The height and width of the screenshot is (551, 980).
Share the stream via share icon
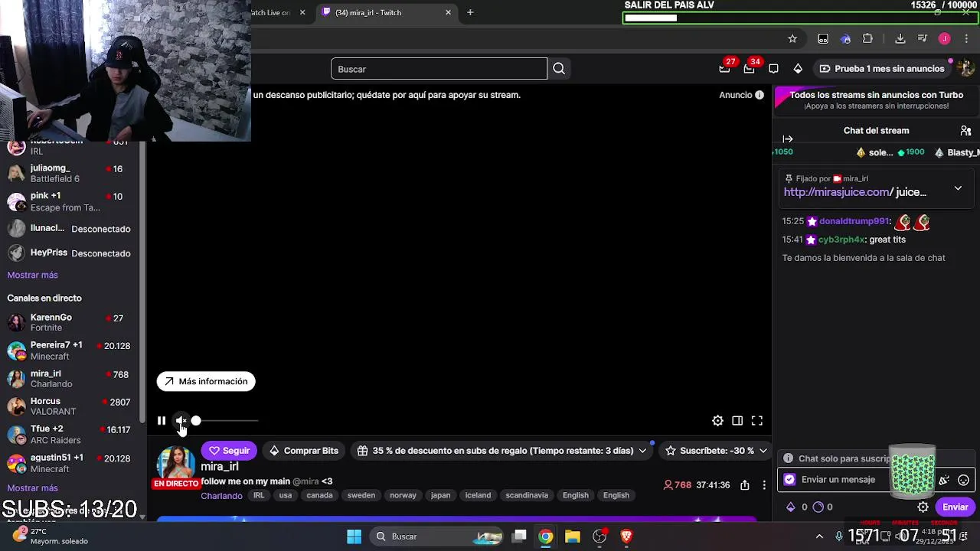pyautogui.click(x=744, y=485)
